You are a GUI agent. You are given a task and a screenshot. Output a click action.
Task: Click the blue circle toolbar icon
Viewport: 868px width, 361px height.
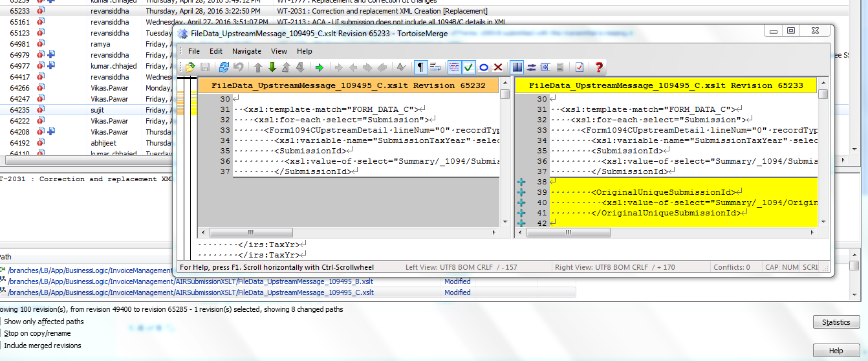click(x=484, y=67)
